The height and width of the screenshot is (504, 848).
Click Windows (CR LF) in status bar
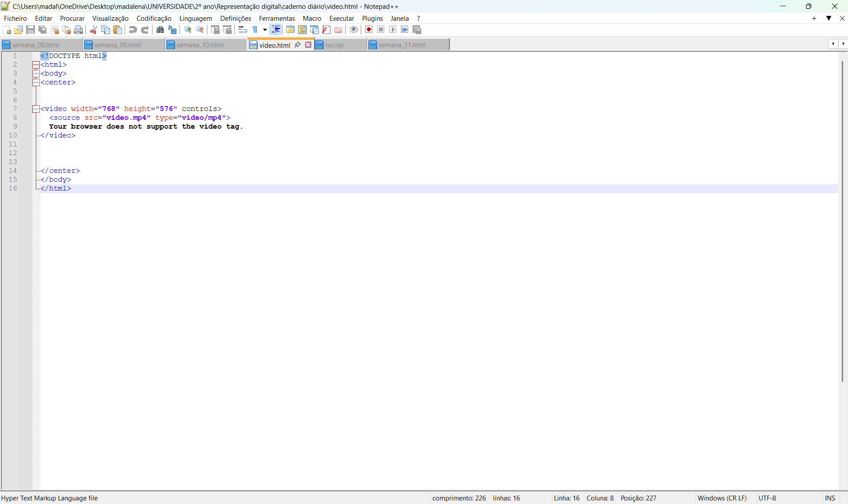click(x=722, y=498)
